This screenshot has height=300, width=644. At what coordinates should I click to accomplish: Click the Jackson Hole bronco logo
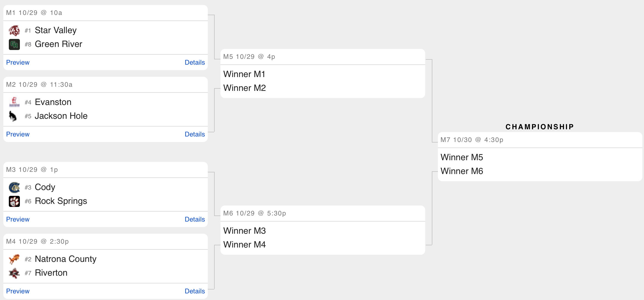point(13,116)
